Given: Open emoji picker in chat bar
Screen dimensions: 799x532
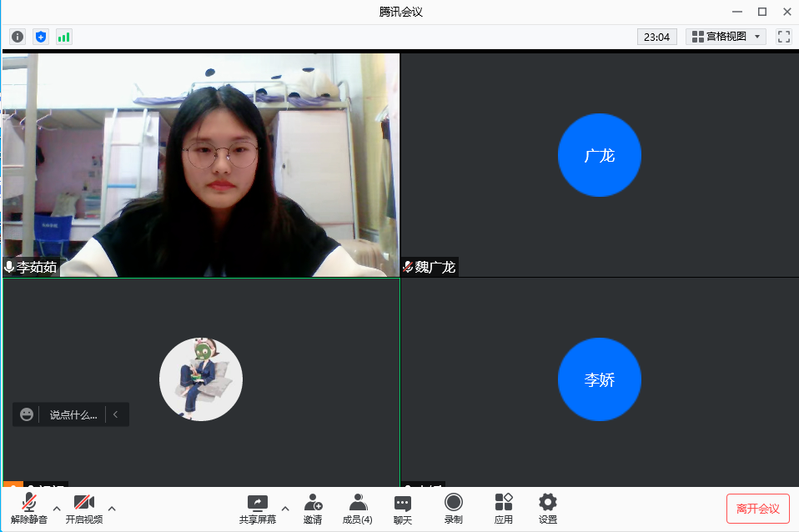Looking at the screenshot, I should pyautogui.click(x=27, y=414).
